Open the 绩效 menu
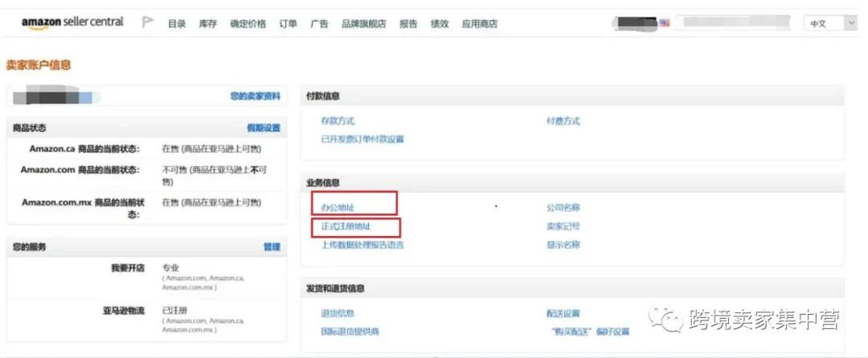The width and height of the screenshot is (868, 358). [x=440, y=24]
